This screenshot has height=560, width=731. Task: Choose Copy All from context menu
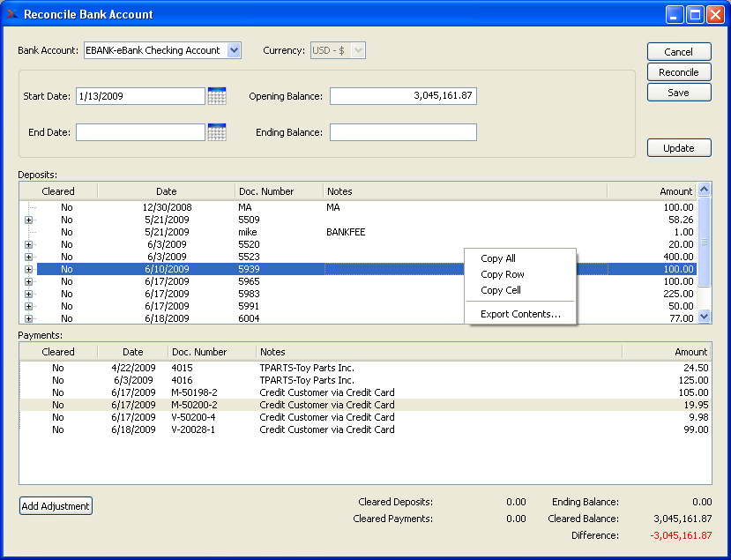(498, 258)
